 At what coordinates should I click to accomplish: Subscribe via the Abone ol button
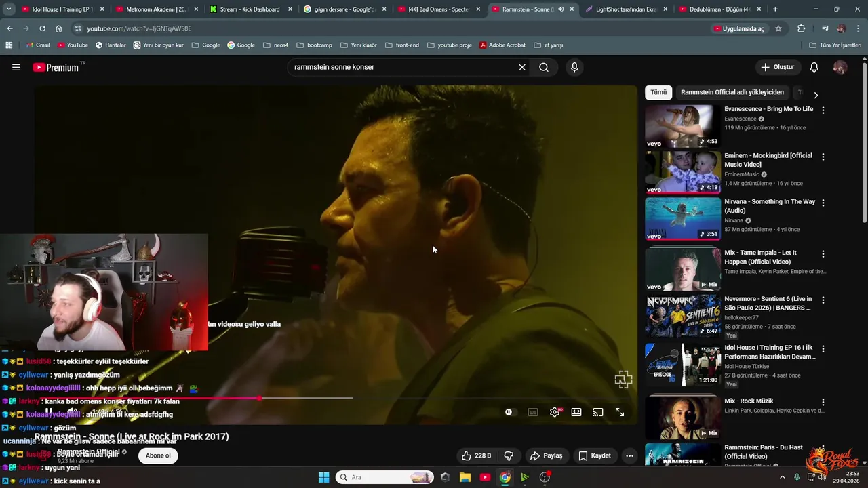pos(158,455)
